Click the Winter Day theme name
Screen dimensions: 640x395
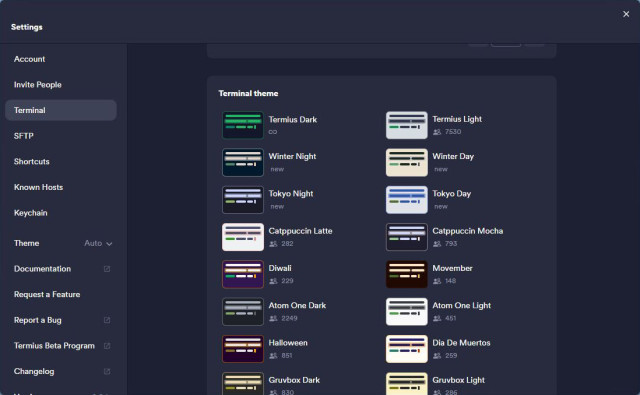click(453, 156)
